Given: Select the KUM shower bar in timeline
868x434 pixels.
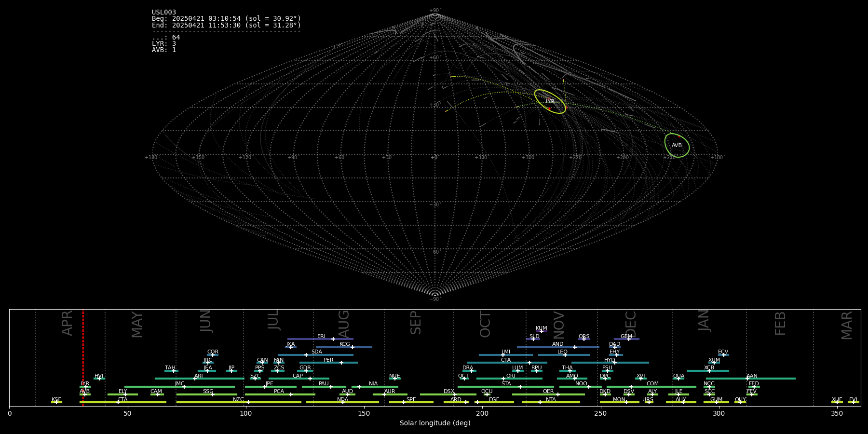Looking at the screenshot, I should pos(542,331).
